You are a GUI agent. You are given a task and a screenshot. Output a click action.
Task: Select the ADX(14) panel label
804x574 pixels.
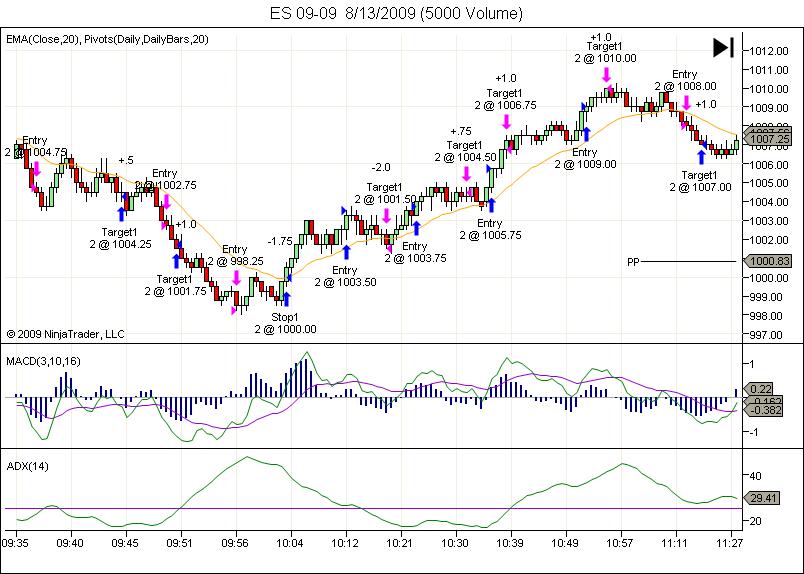click(x=27, y=466)
